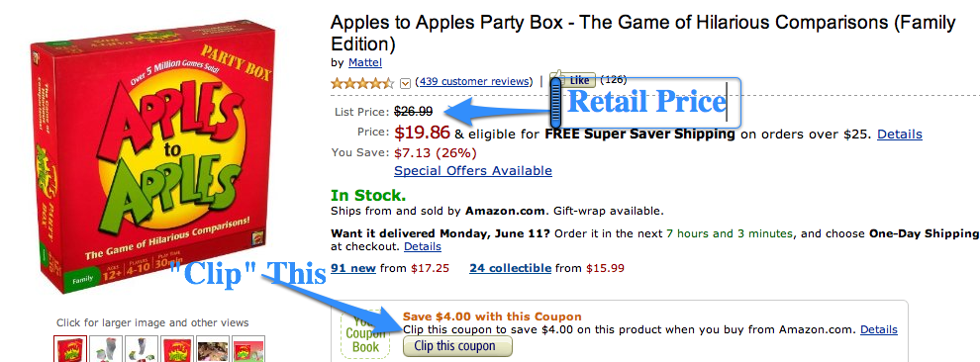Select the fifth product thumbnail

click(x=212, y=349)
